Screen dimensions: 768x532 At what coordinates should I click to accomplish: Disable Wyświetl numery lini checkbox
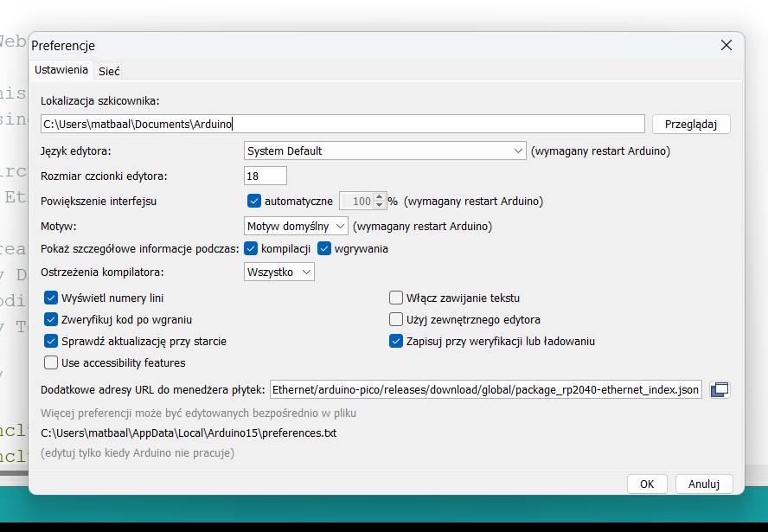(51, 298)
